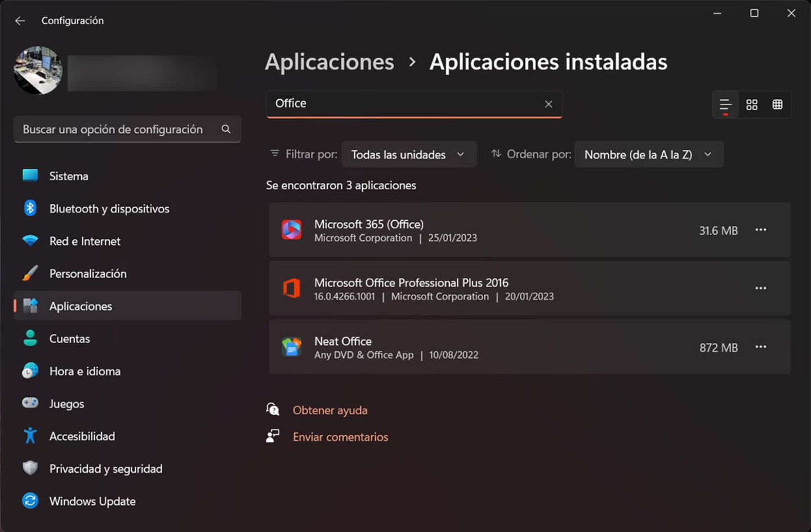Open Juegos settings category

tap(127, 404)
